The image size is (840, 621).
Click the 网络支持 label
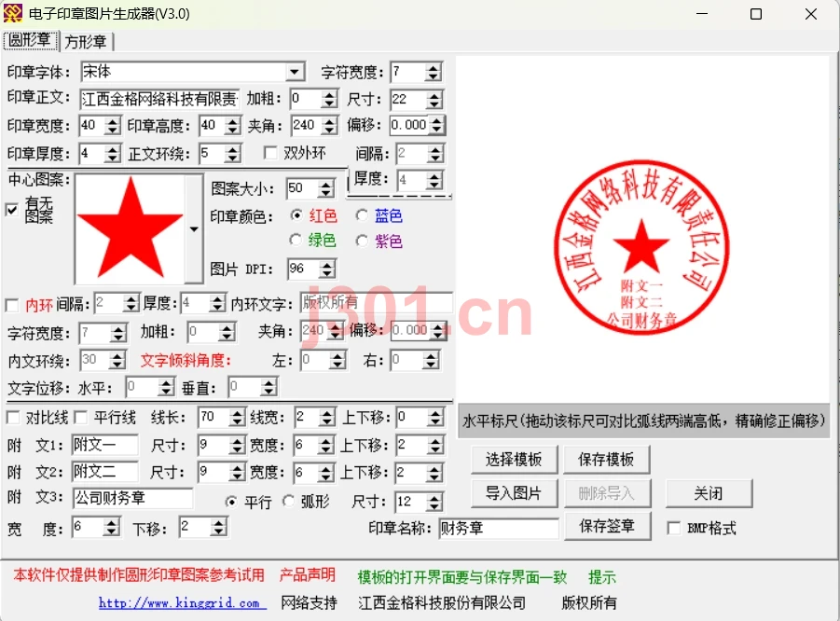pos(310,602)
